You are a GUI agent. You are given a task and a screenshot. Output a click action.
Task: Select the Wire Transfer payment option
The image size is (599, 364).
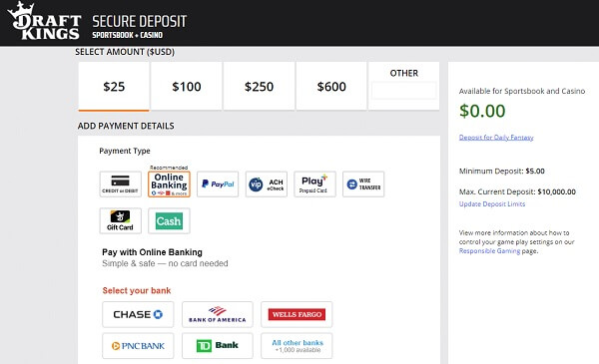363,184
